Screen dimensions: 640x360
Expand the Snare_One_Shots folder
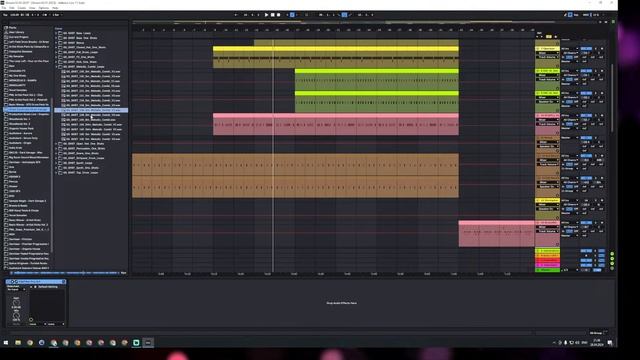(x=56, y=153)
